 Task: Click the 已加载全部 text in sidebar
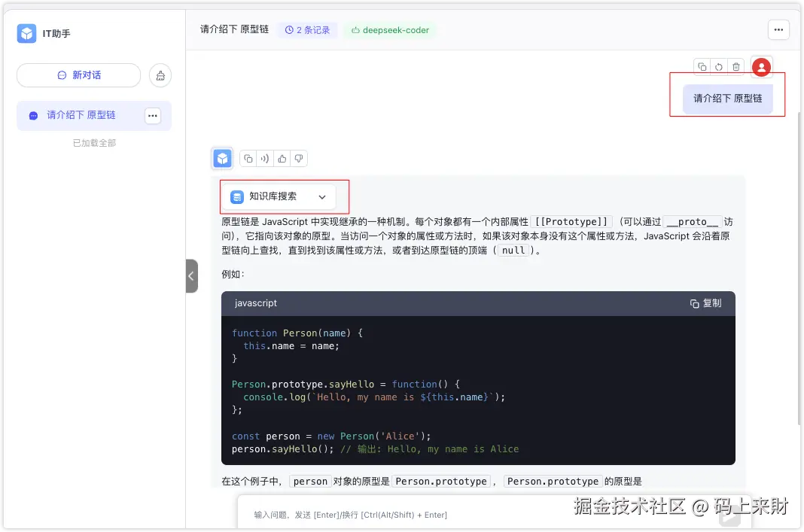(x=94, y=143)
